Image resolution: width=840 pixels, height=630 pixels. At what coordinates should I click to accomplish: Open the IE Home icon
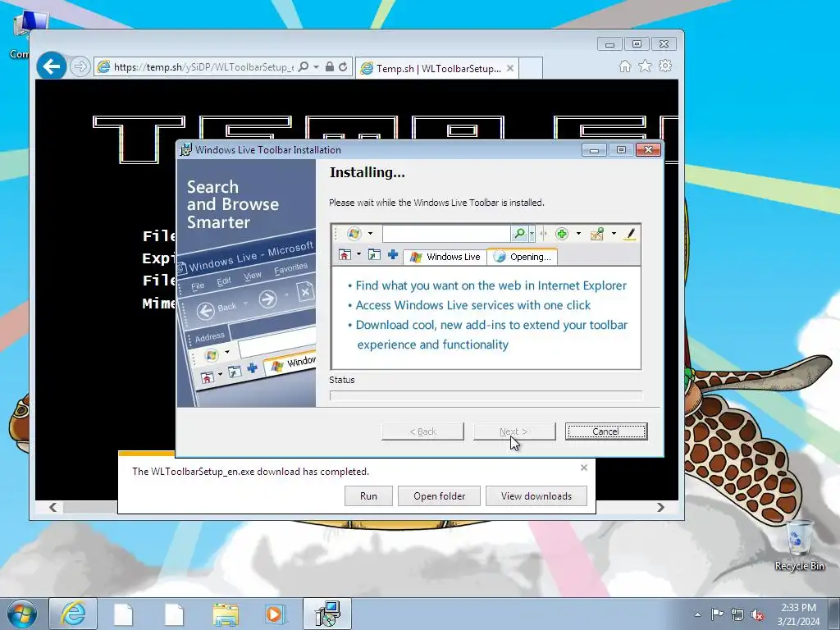624,66
